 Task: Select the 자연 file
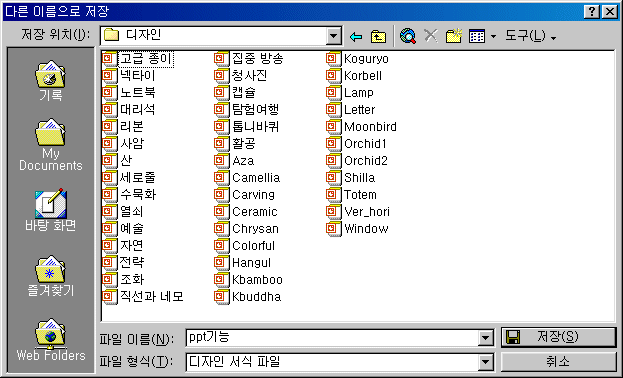tap(123, 246)
